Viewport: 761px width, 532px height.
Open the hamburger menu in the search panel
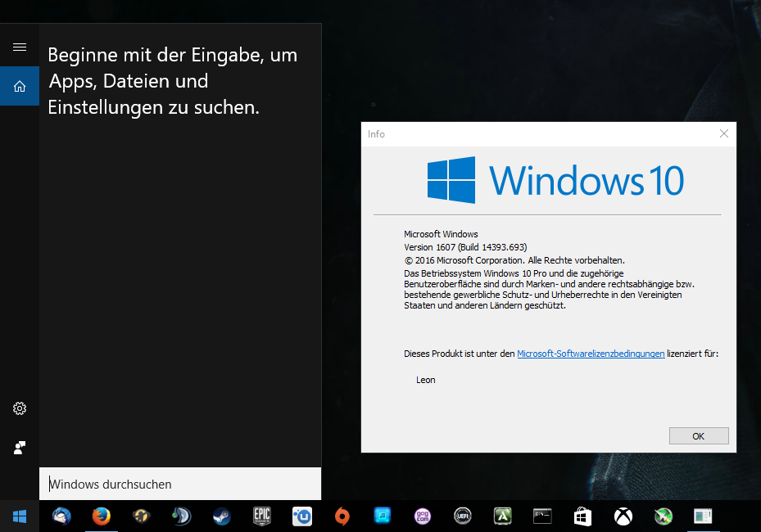[20, 47]
